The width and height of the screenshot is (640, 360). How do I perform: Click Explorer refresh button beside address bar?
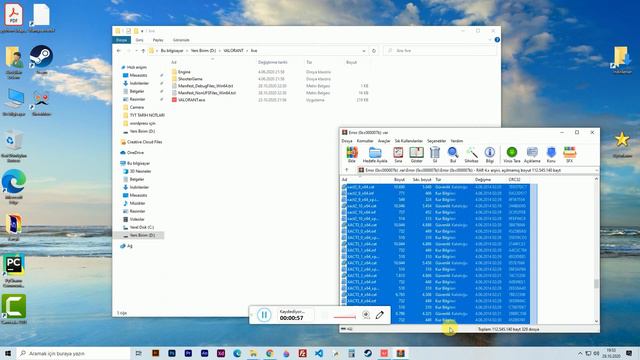point(373,51)
